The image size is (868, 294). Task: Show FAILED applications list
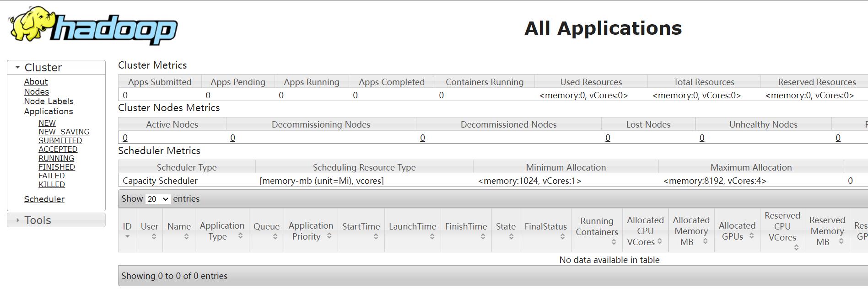pyautogui.click(x=52, y=176)
